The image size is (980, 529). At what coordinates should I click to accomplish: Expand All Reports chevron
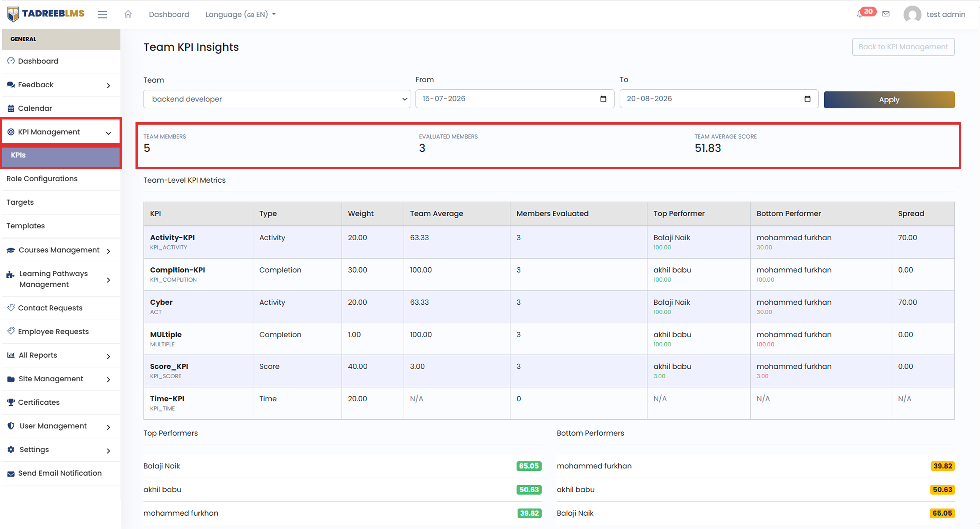pos(109,356)
